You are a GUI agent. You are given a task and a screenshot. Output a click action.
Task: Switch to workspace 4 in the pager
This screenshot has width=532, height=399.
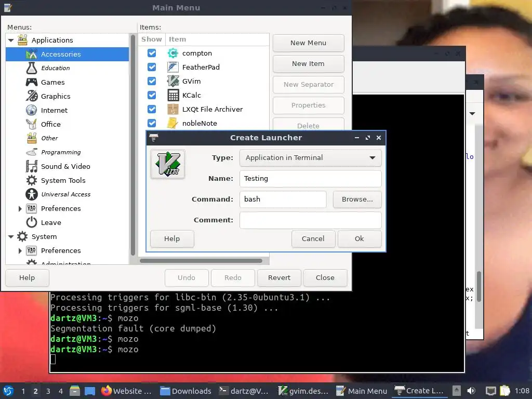(60, 391)
